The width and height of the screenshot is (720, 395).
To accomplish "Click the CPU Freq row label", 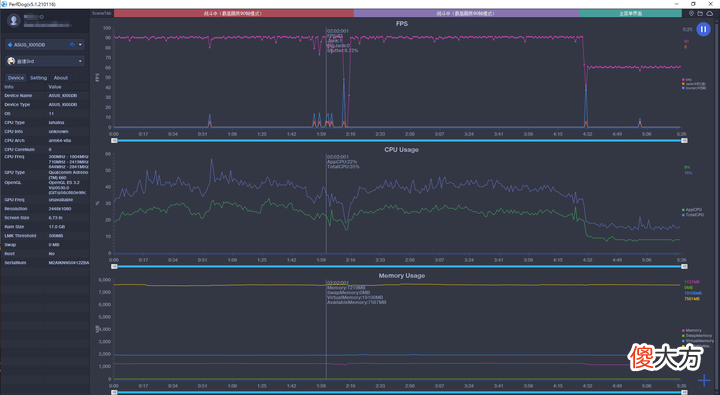I will pos(14,157).
